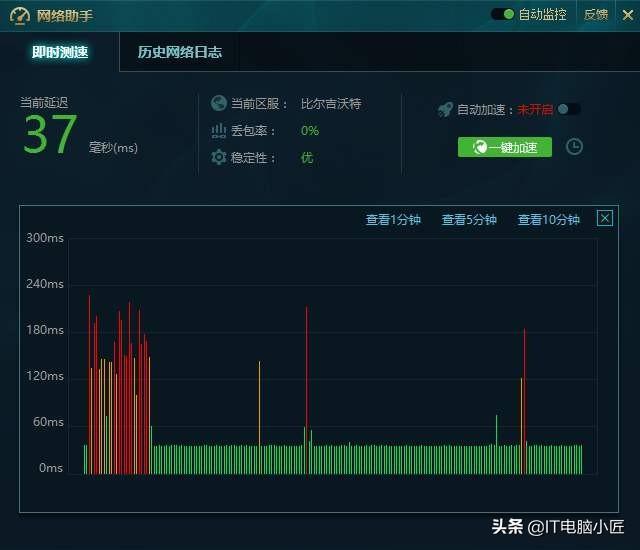Screen dimensions: 640x550
Task: Click the 比尔吉沃特 server name
Action: point(331,104)
